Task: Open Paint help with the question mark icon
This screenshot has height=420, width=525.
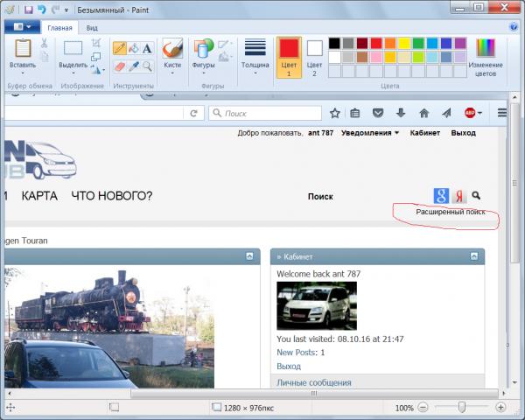Action: (x=514, y=27)
